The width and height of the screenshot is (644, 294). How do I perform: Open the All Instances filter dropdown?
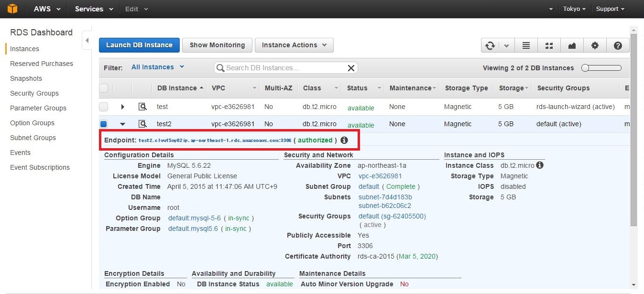tap(158, 67)
